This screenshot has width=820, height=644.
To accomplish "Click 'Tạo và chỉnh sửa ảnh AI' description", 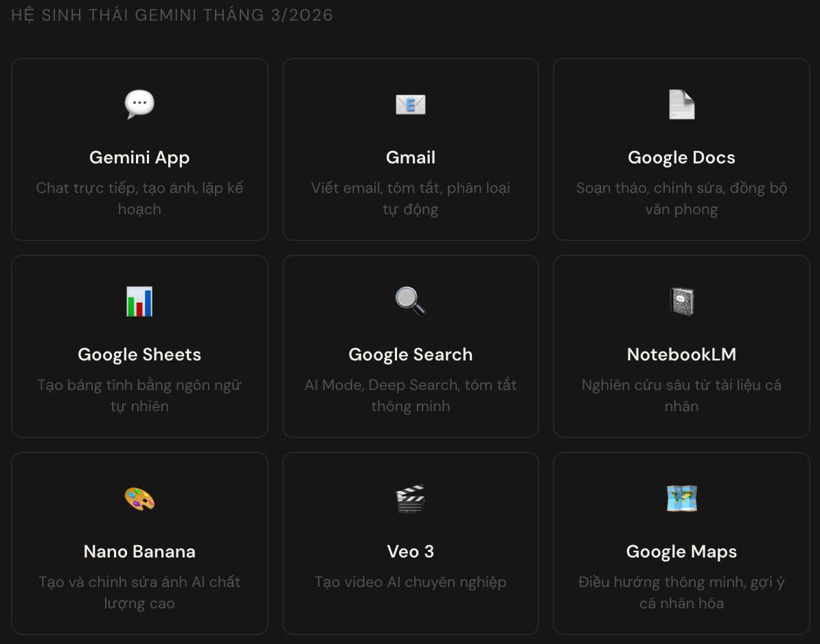I will pos(139,593).
